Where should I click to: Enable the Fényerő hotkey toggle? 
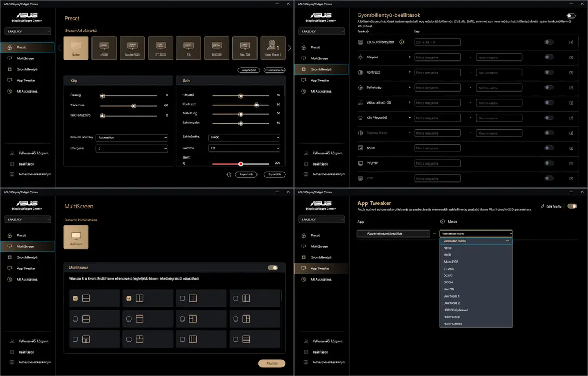click(549, 57)
